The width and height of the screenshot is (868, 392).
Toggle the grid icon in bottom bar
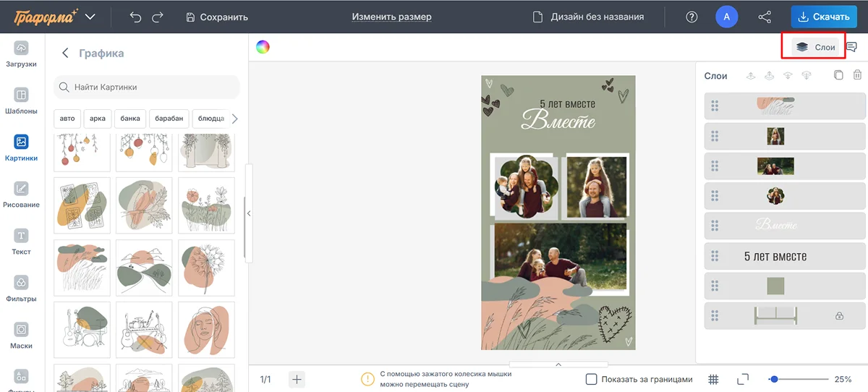(x=713, y=379)
